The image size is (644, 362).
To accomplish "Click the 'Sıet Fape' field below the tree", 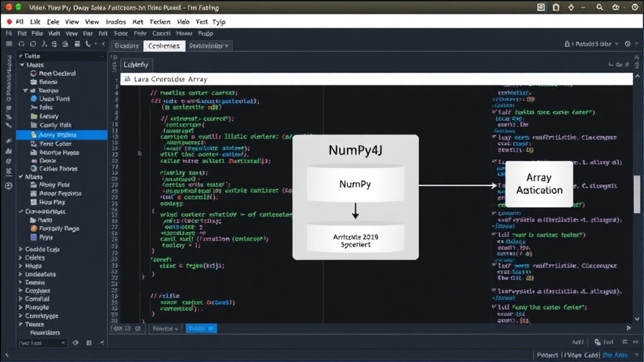I will (42, 343).
